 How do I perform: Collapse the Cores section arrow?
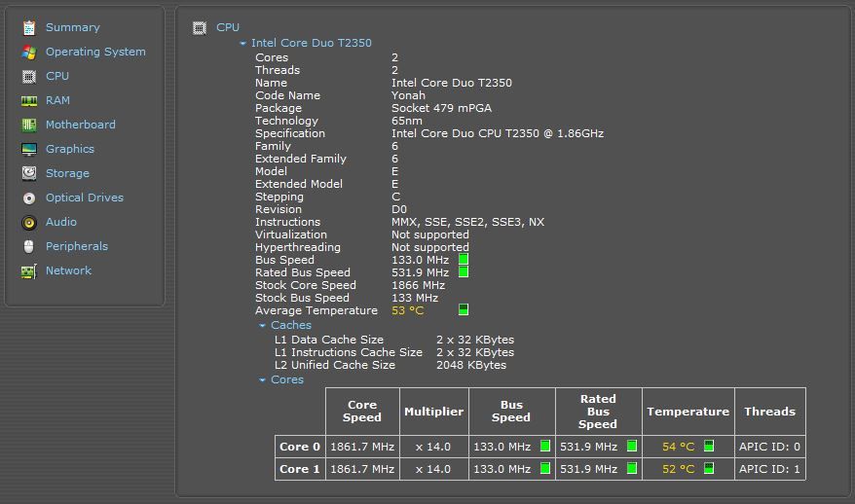coord(262,379)
